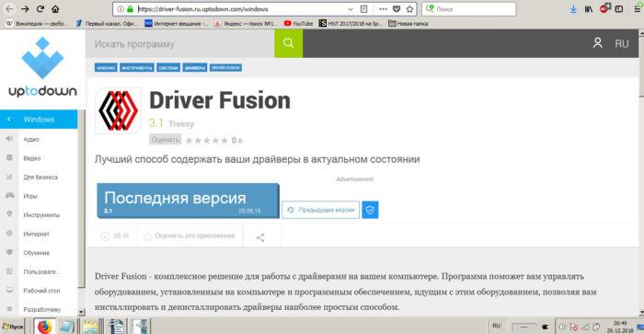Click the Driver Fusion app logo
Screen dimensions: 644x334
(x=119, y=110)
